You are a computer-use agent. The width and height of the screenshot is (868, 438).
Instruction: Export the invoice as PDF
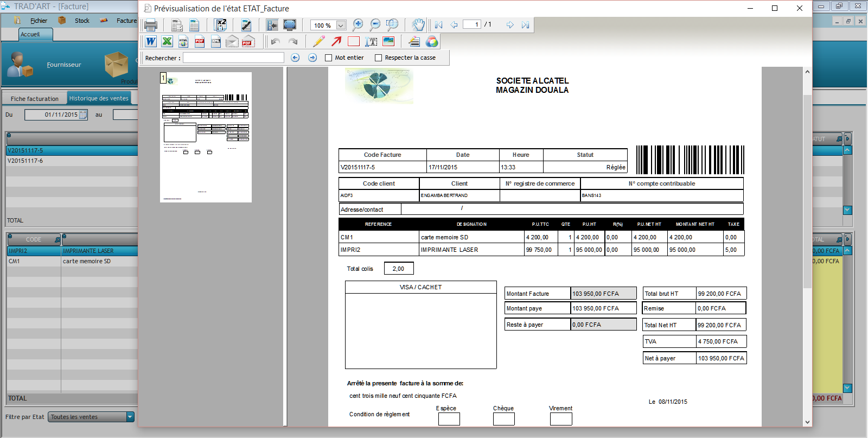click(x=200, y=41)
